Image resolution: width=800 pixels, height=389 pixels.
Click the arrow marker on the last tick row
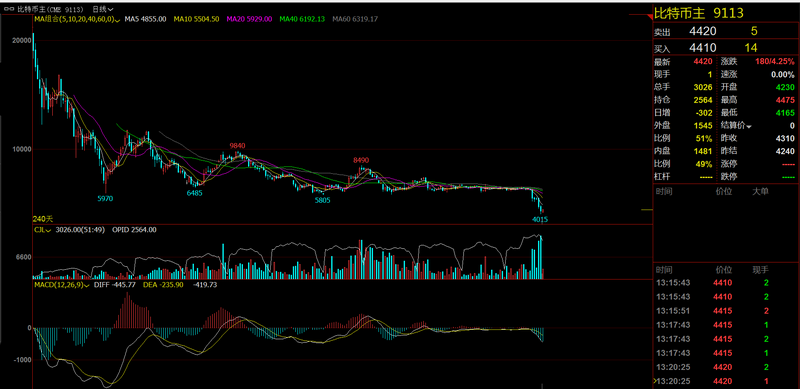[x=655, y=381]
